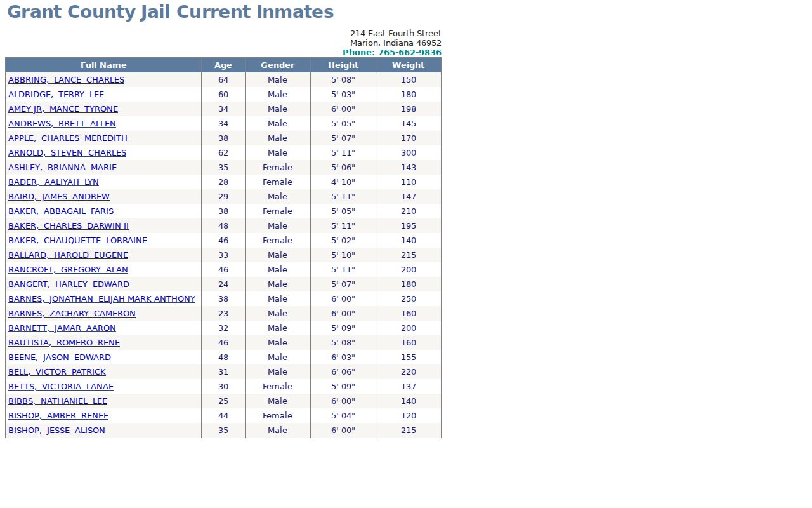Click BAKER, CHARLES DARWIN II link
Viewport: 812px width, 508px height.
click(x=69, y=226)
